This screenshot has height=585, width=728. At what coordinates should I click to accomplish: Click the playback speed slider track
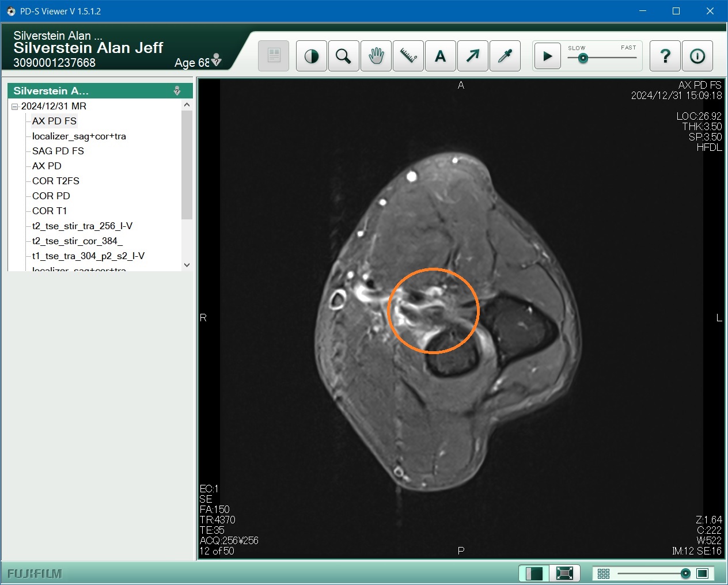point(611,58)
